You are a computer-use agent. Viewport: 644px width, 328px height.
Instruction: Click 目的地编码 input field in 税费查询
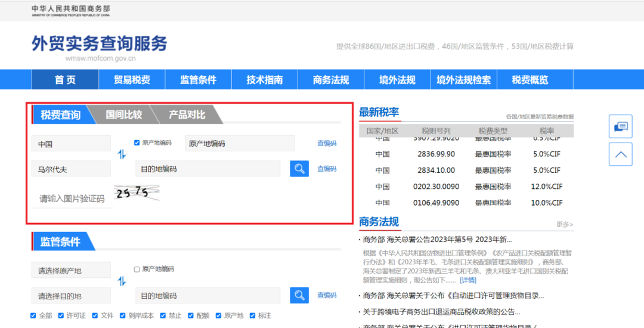tap(208, 169)
